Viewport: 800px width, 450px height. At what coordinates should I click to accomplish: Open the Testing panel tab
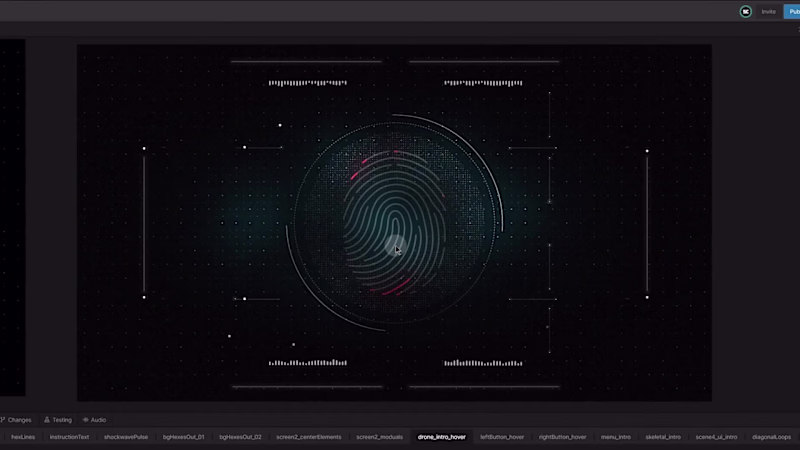58,420
